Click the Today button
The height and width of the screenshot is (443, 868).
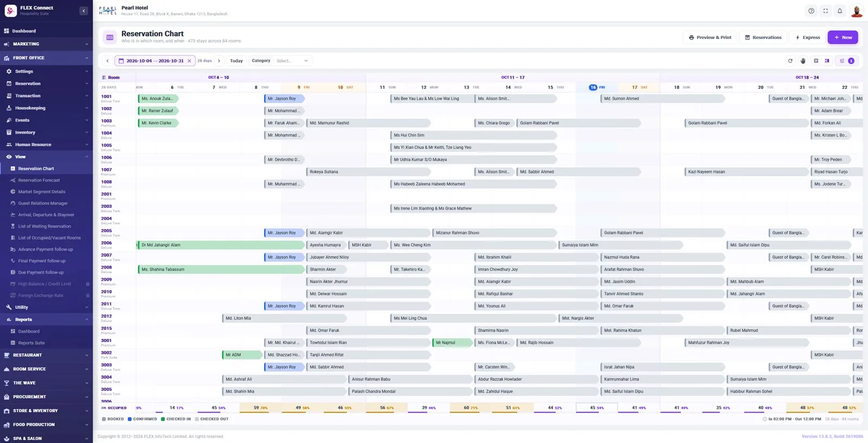point(236,61)
